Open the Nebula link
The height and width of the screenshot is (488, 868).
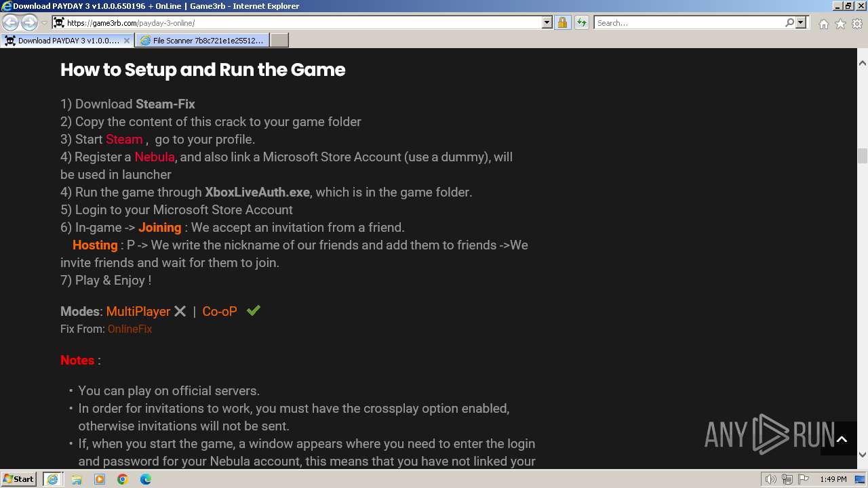pos(155,157)
